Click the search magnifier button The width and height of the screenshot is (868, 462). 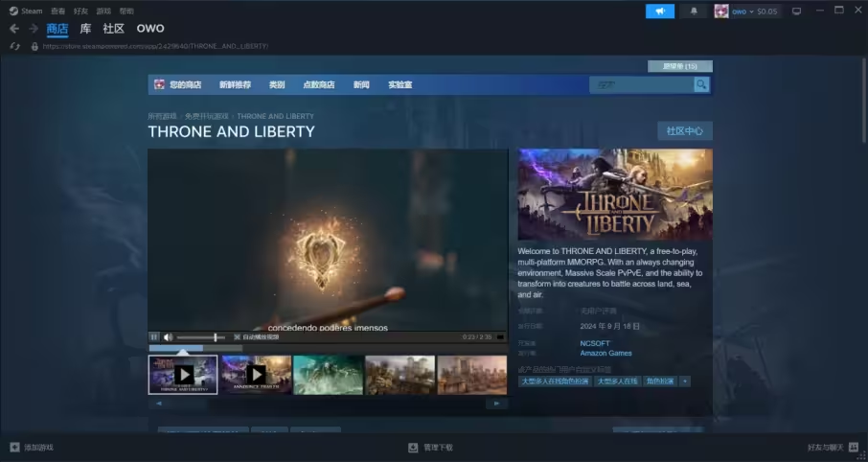tap(701, 84)
